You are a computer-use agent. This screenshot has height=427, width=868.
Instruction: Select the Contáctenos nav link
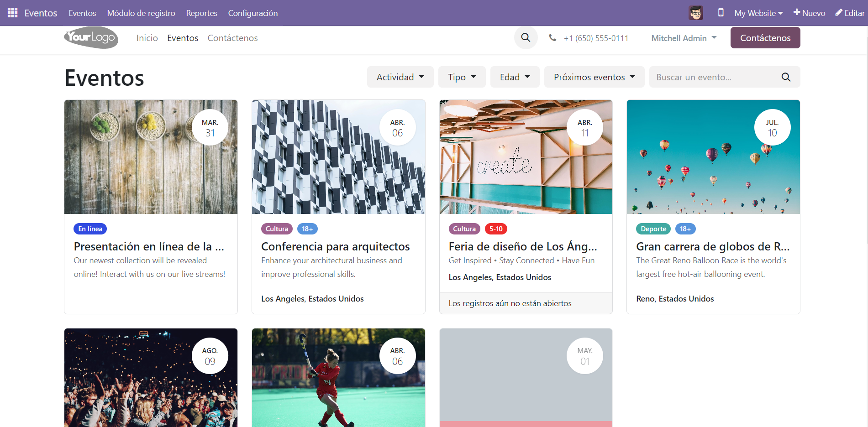click(233, 38)
